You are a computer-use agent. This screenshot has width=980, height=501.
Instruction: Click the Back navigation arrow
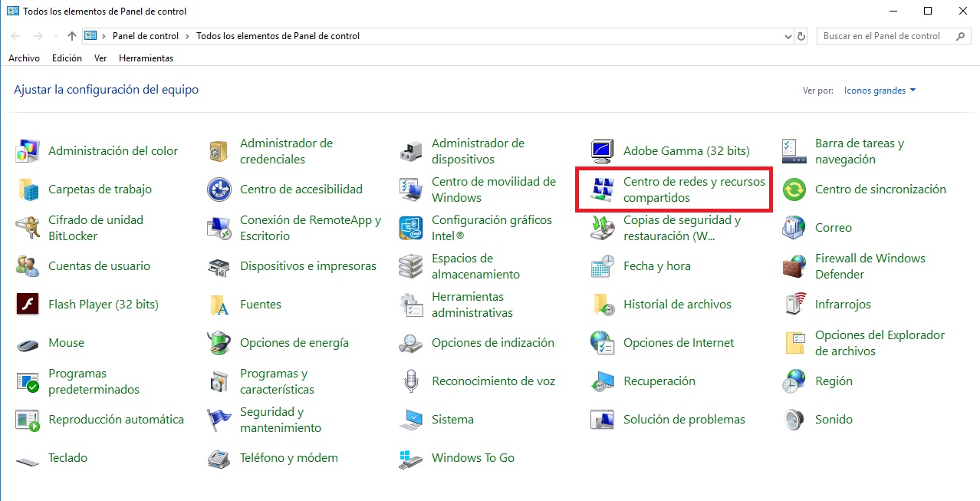point(17,36)
